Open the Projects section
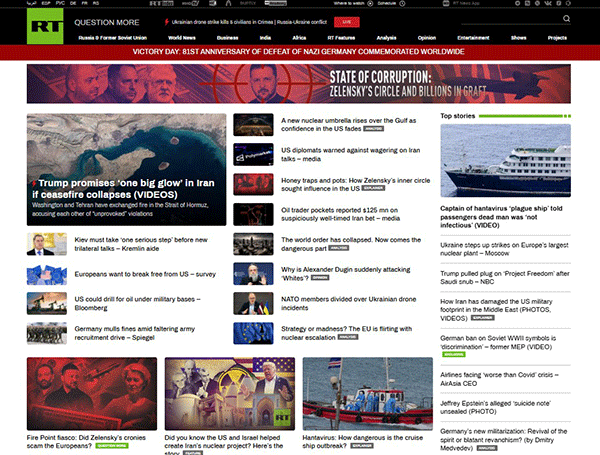The image size is (600, 455). tap(557, 38)
